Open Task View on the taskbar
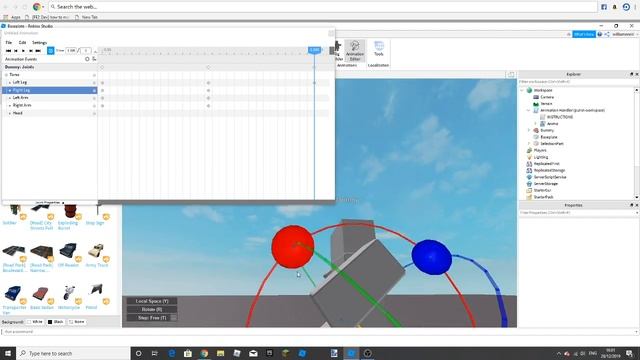Viewport: 640px width, 360px height. coord(155,353)
